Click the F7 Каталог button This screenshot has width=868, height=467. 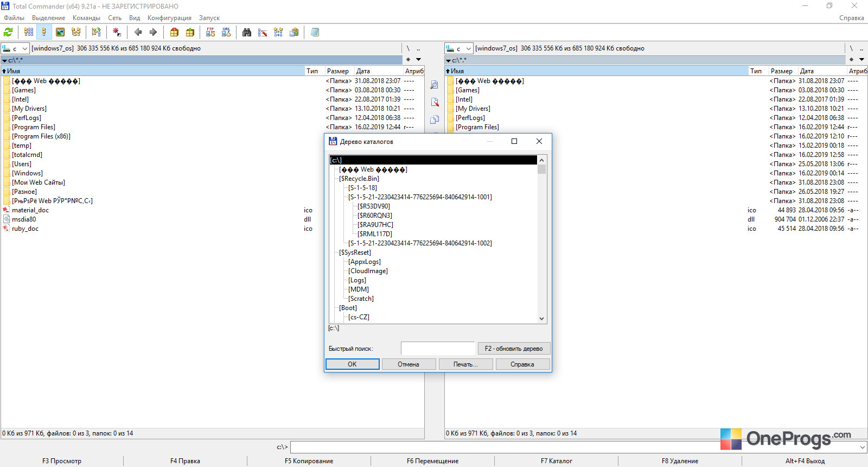pos(556,461)
